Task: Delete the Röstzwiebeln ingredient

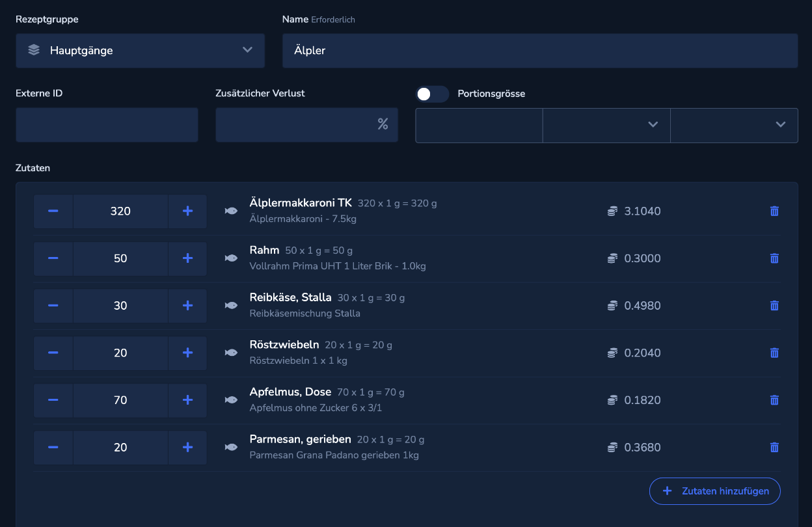Action: tap(774, 353)
